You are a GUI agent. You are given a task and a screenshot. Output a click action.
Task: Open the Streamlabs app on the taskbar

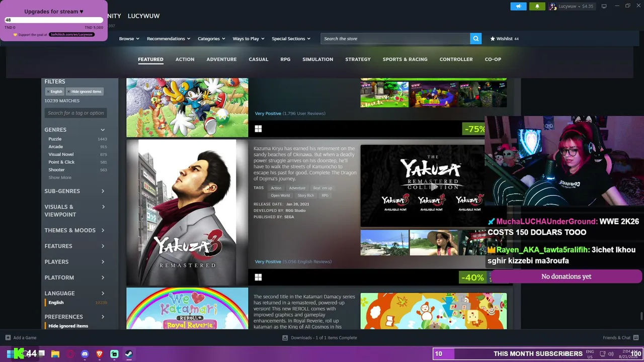[114, 354]
